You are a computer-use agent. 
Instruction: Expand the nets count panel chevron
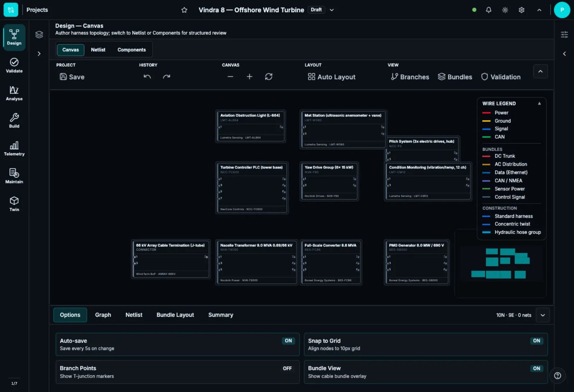coord(543,315)
